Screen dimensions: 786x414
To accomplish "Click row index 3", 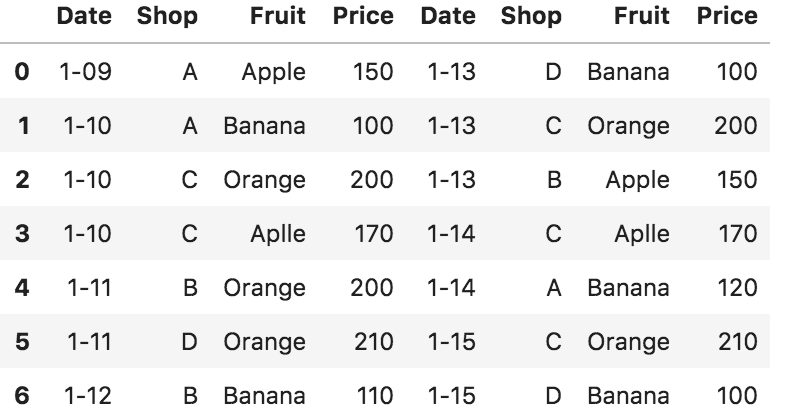I will click(22, 234).
